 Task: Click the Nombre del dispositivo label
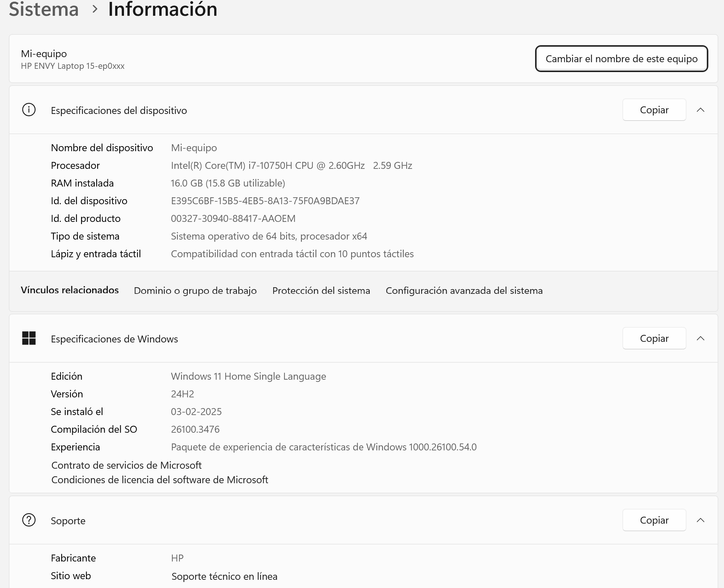(x=102, y=148)
